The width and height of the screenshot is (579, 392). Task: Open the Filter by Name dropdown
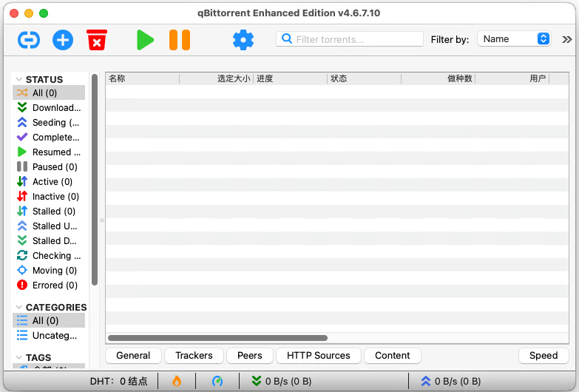[x=515, y=38]
